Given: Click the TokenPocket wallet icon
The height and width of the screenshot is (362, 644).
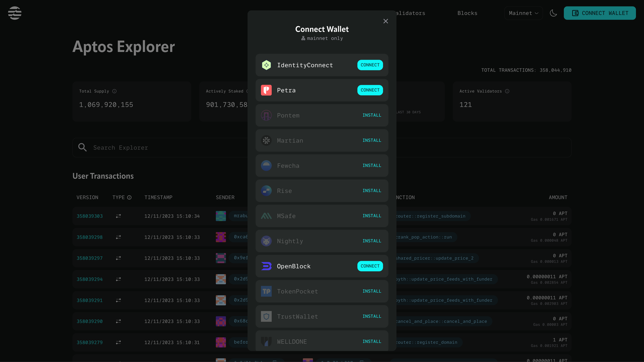Looking at the screenshot, I should click(x=266, y=291).
